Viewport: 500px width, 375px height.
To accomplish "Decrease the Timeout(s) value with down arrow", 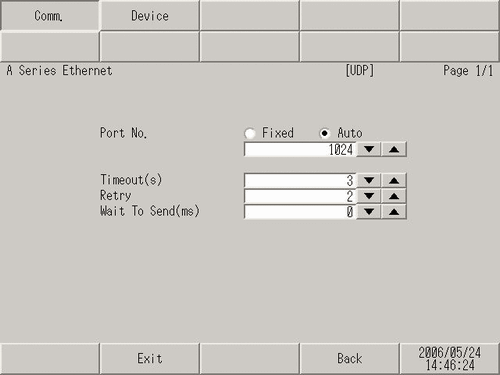I will click(369, 180).
